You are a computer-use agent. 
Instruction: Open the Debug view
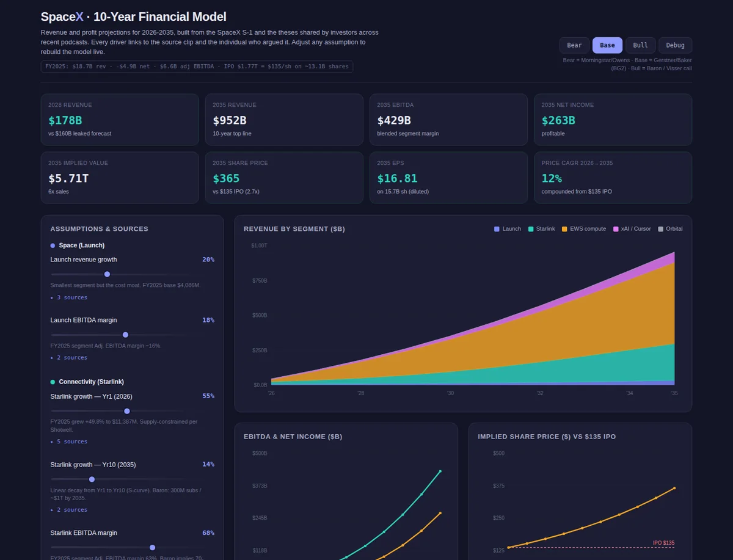coord(675,45)
